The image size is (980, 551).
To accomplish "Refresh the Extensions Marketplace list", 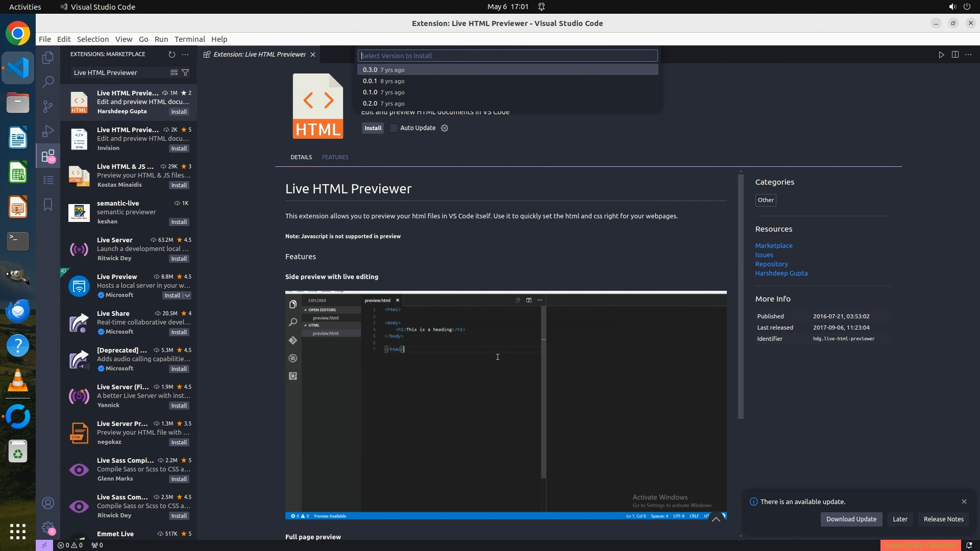I will click(171, 54).
